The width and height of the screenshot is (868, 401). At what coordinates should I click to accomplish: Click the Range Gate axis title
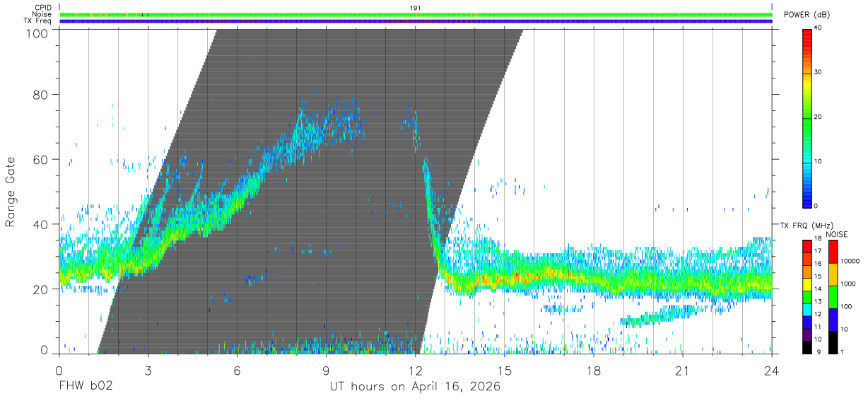point(11,191)
